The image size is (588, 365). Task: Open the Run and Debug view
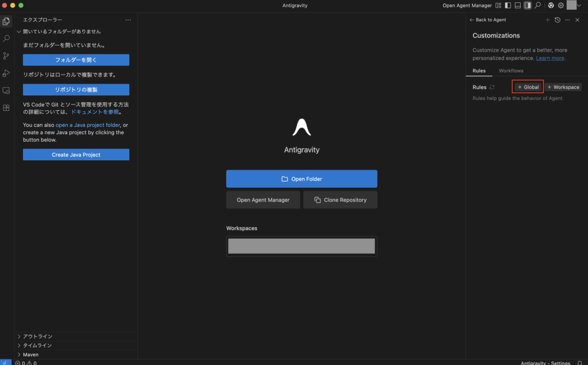[6, 73]
